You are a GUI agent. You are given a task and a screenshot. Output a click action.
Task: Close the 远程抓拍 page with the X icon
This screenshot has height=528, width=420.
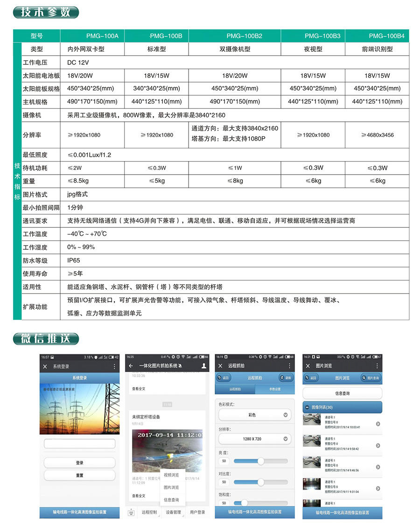coord(220,366)
